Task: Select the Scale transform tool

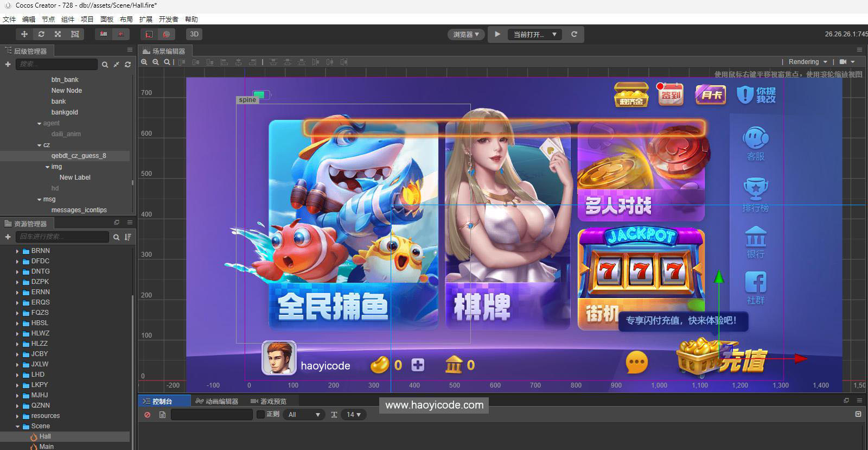Action: click(58, 34)
